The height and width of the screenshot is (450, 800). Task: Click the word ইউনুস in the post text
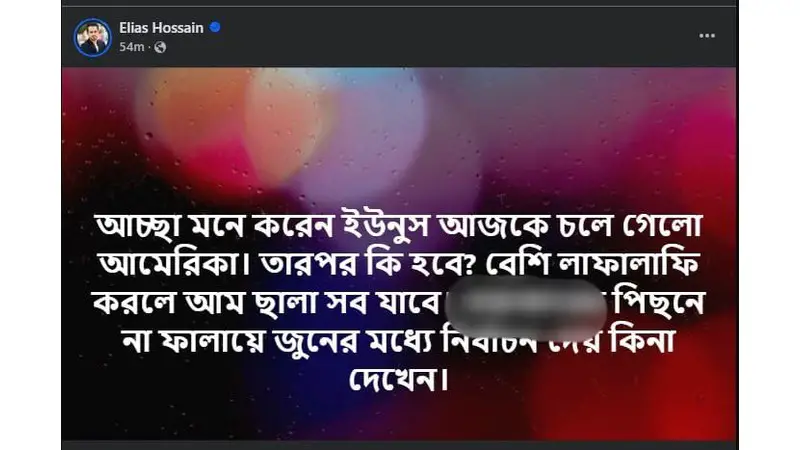(385, 226)
